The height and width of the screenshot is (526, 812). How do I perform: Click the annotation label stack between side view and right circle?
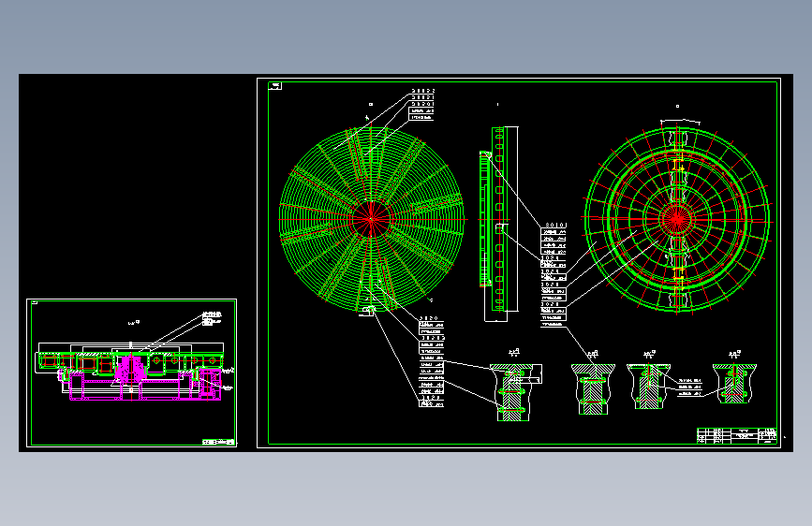(x=554, y=275)
